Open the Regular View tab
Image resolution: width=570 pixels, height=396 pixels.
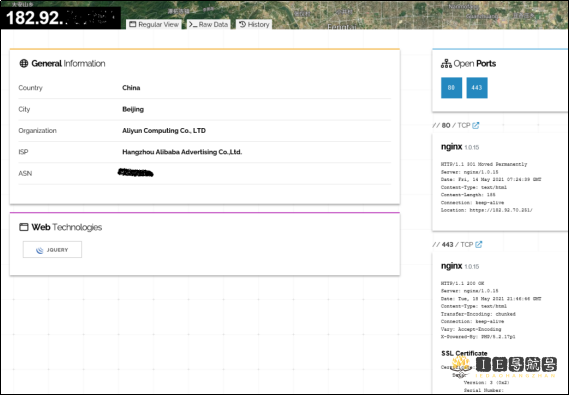tap(154, 24)
